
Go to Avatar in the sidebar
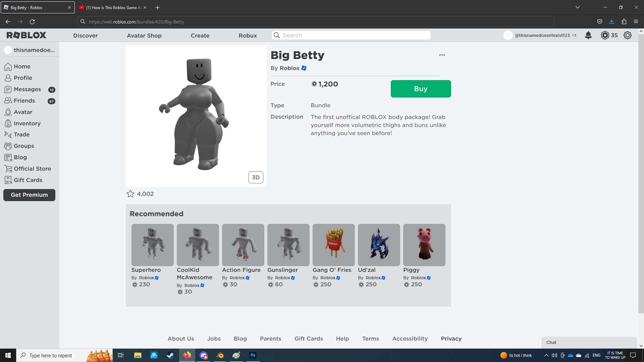(x=23, y=112)
